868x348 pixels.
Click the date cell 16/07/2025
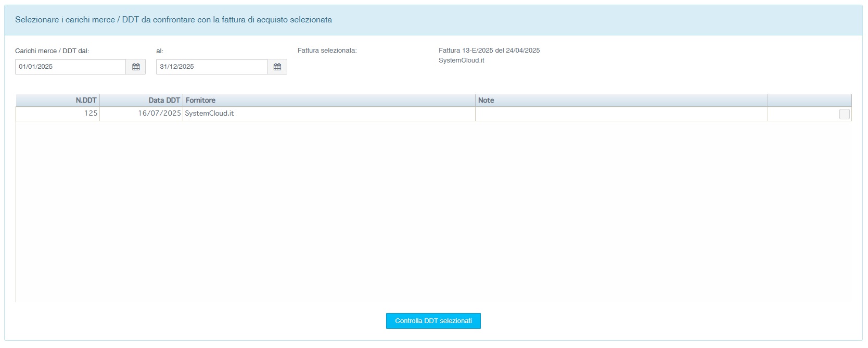[159, 114]
